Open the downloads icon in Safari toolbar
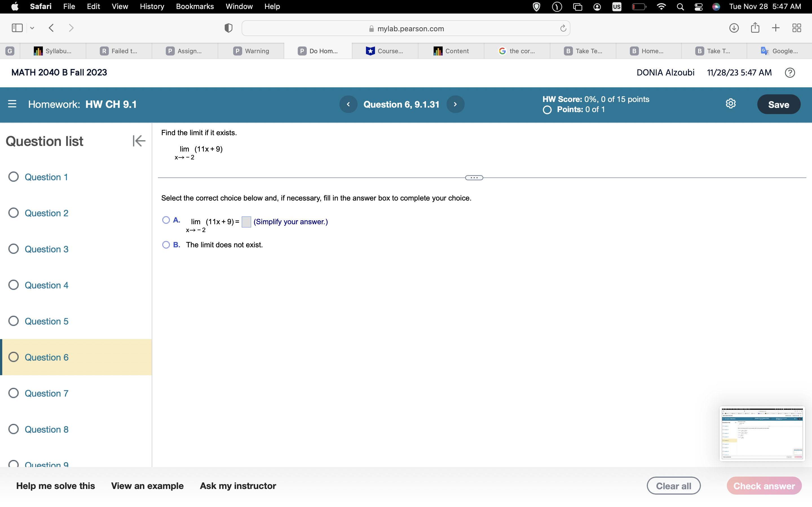This screenshot has width=812, height=507. coord(734,28)
